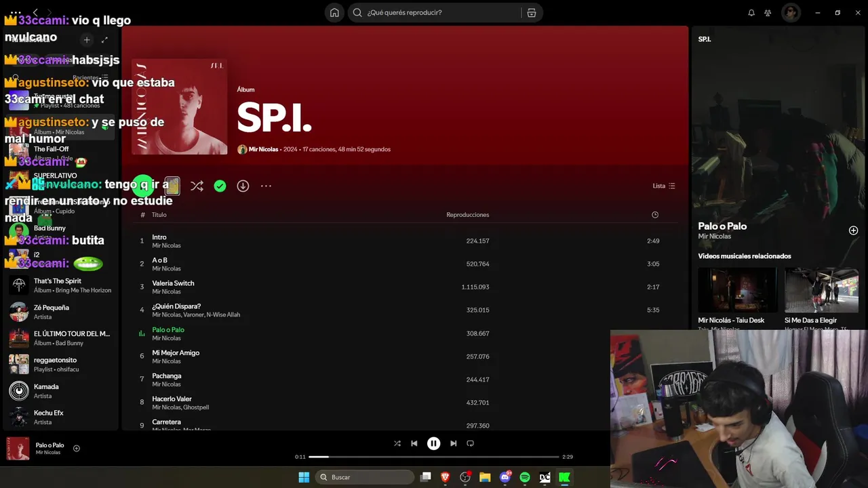Open Mir Nicolas artist link in album header
The image size is (868, 488).
[263, 149]
